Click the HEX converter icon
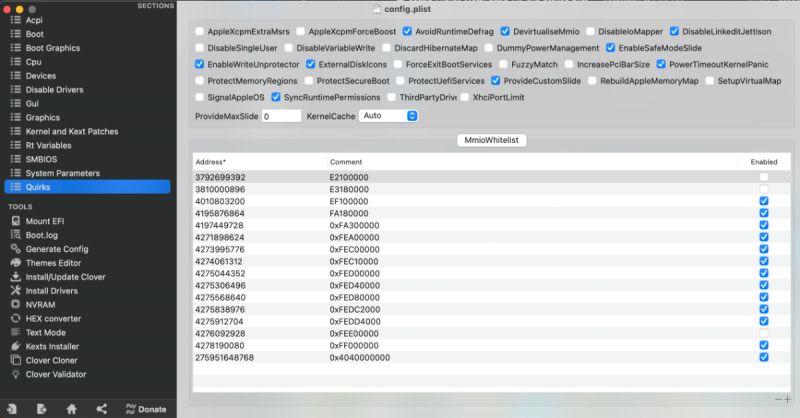The image size is (800, 418). pyautogui.click(x=16, y=318)
